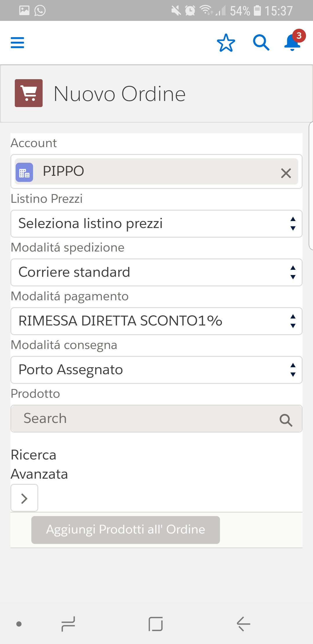Tap Android home button
313x644 pixels.
(156, 624)
